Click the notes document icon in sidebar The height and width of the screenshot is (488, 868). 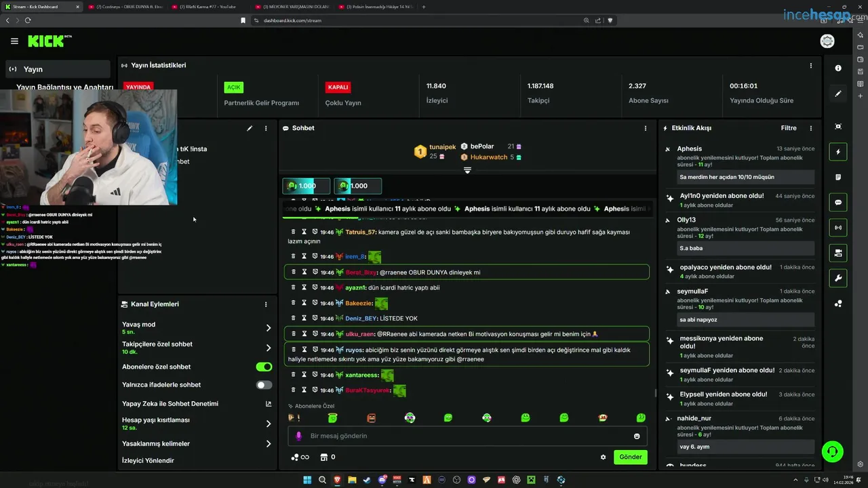[838, 177]
